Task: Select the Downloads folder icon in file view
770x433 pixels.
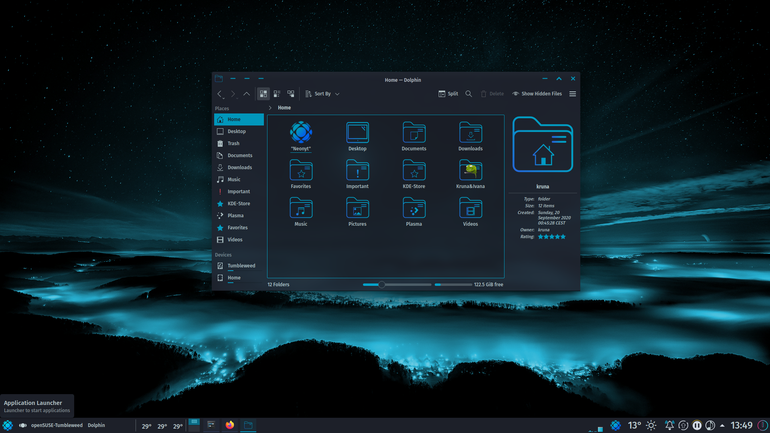Action: (470, 133)
